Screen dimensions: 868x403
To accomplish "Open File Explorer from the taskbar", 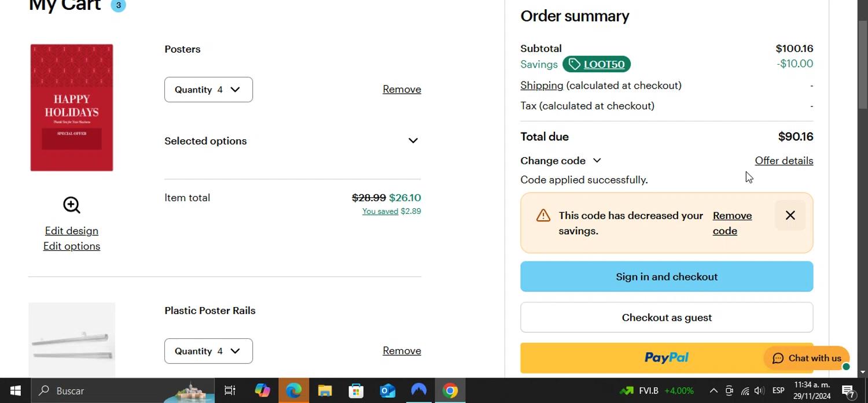I will [325, 391].
